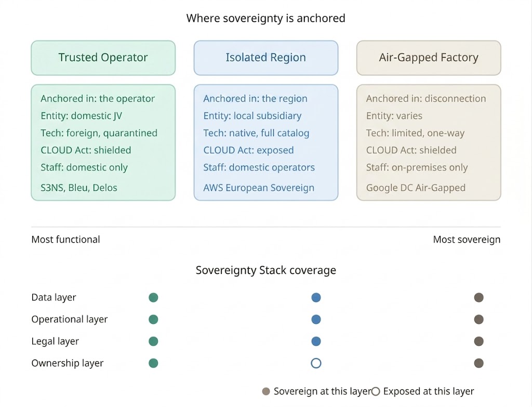This screenshot has height=407, width=532.
Task: Click blue Operational layer dot for Isolated Region
Action: (x=316, y=320)
